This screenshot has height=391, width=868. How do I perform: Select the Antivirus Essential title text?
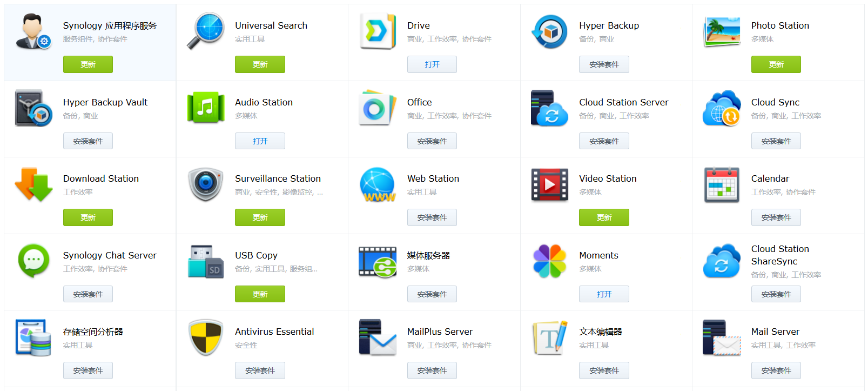274,332
